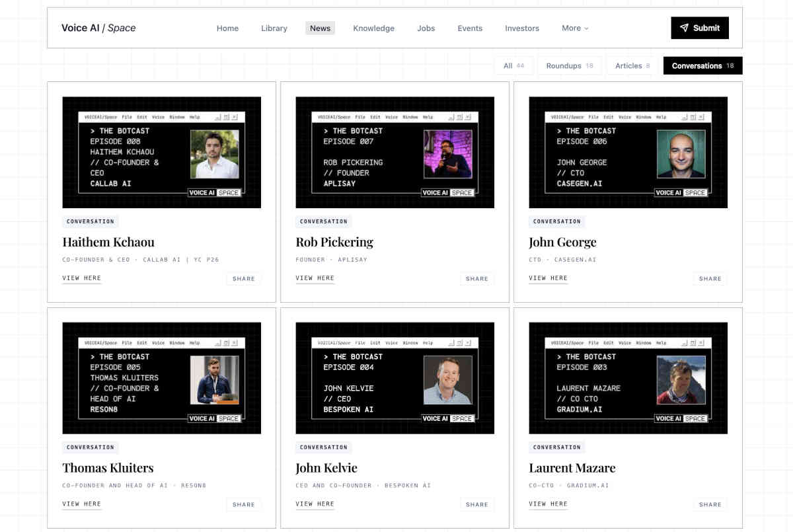Open the Voice AI / Space logo

pos(98,28)
